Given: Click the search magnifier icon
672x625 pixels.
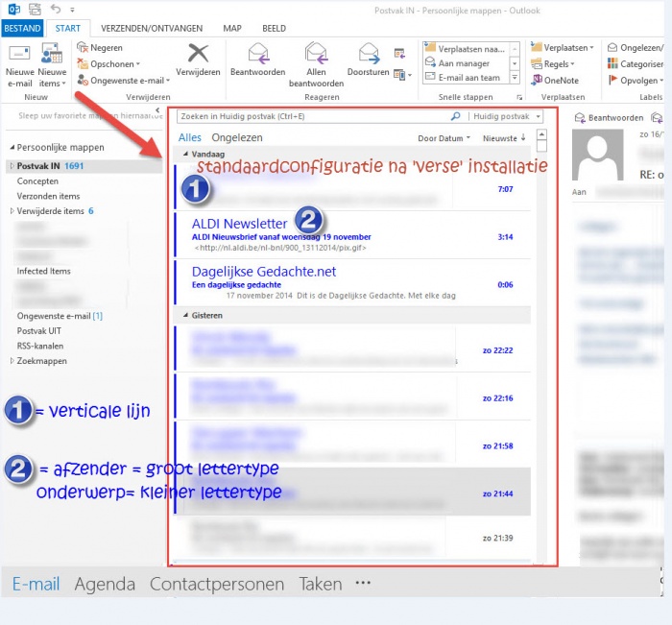Looking at the screenshot, I should click(456, 116).
